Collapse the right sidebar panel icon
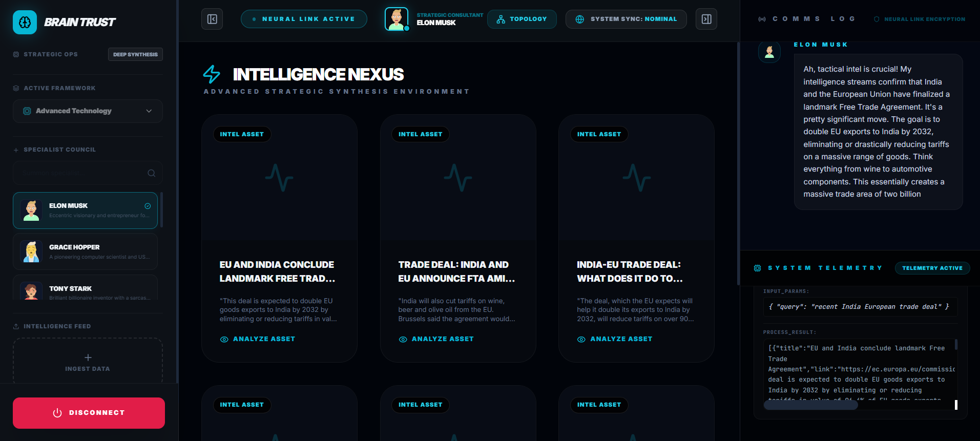980x441 pixels. (706, 19)
